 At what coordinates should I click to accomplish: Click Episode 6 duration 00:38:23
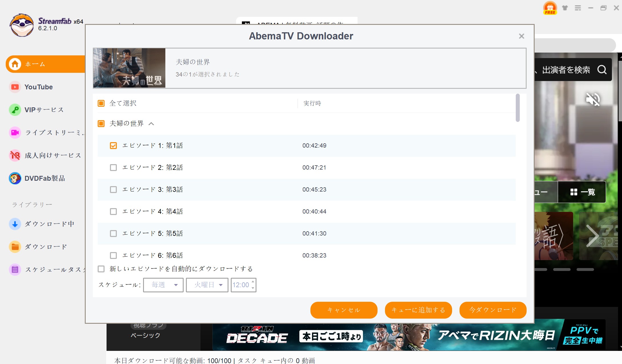pyautogui.click(x=314, y=256)
